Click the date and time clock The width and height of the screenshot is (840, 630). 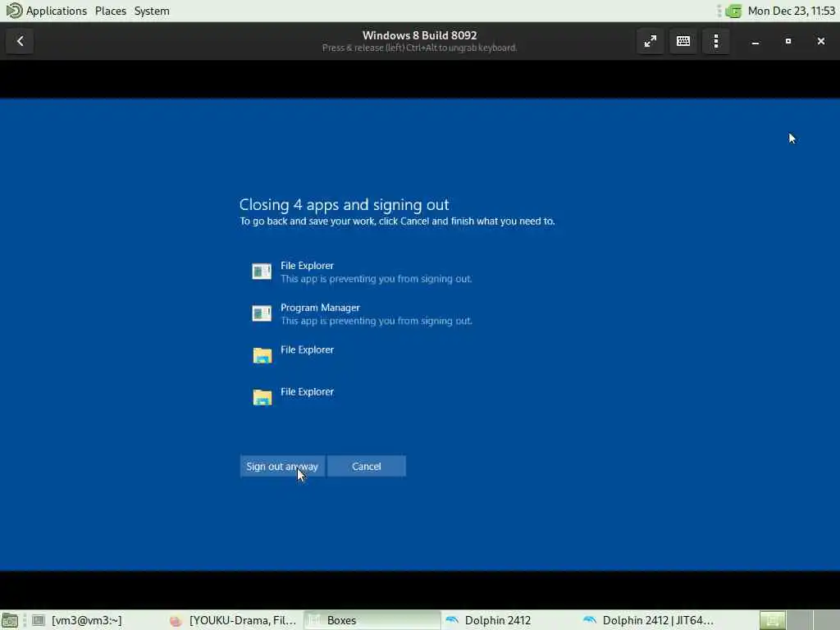[792, 11]
